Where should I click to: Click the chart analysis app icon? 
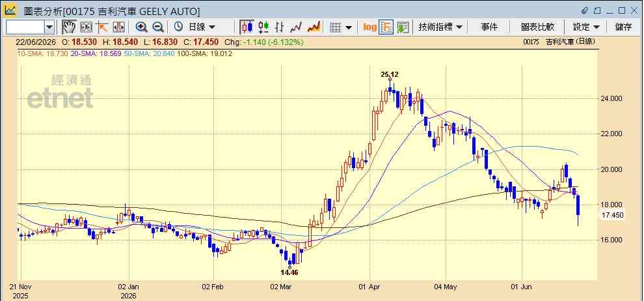[x=10, y=10]
